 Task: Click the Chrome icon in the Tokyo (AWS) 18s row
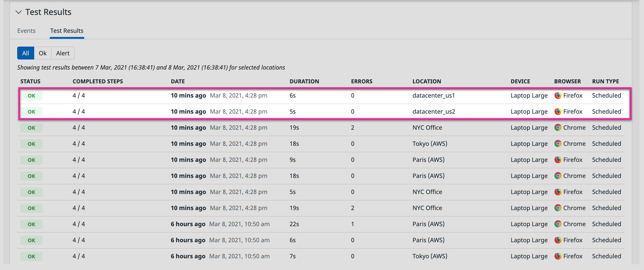(558, 144)
